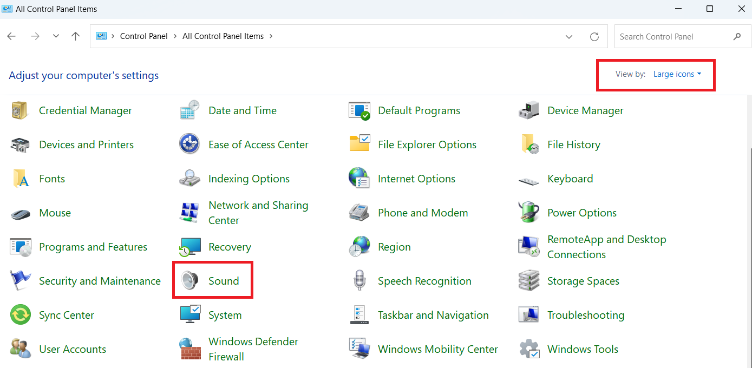Open the Recovery icon

point(189,247)
